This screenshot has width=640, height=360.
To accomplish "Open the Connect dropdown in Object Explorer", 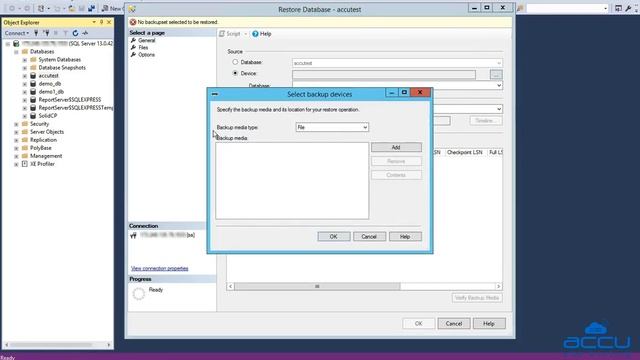I will [17, 33].
